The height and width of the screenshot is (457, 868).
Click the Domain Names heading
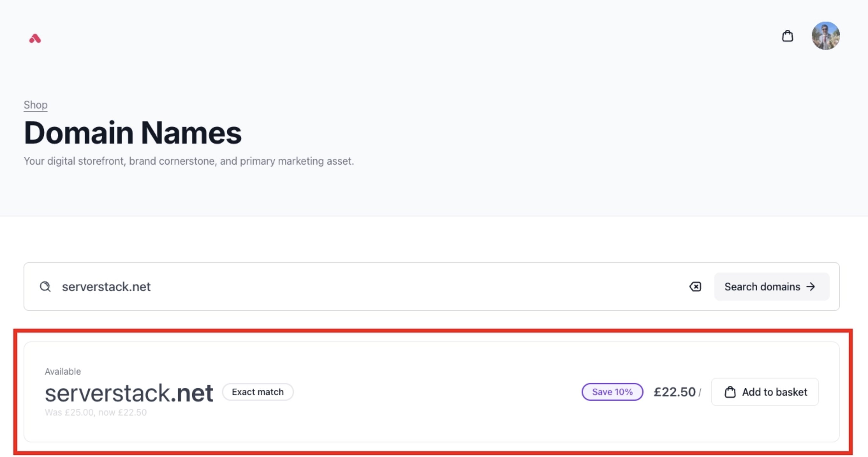click(x=133, y=133)
